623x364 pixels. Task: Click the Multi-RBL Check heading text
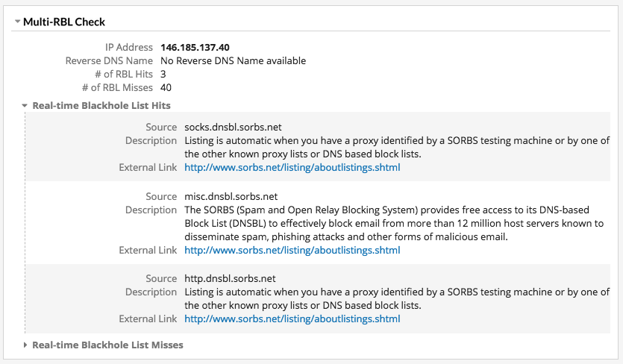pos(64,22)
